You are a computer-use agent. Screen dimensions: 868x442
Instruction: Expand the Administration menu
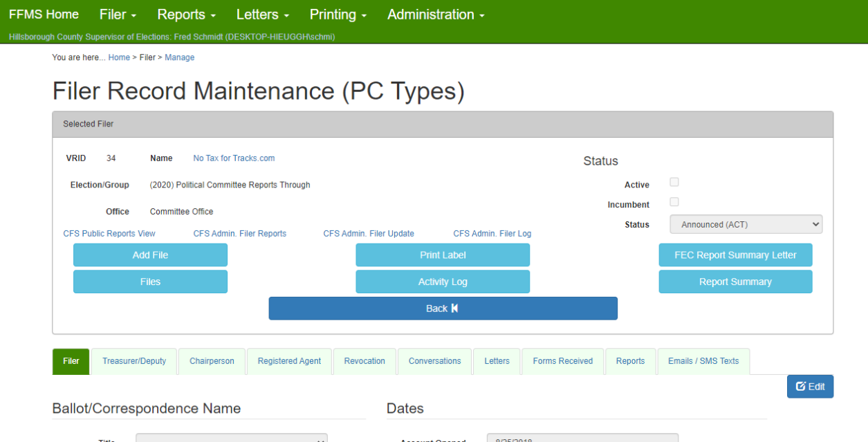(436, 15)
